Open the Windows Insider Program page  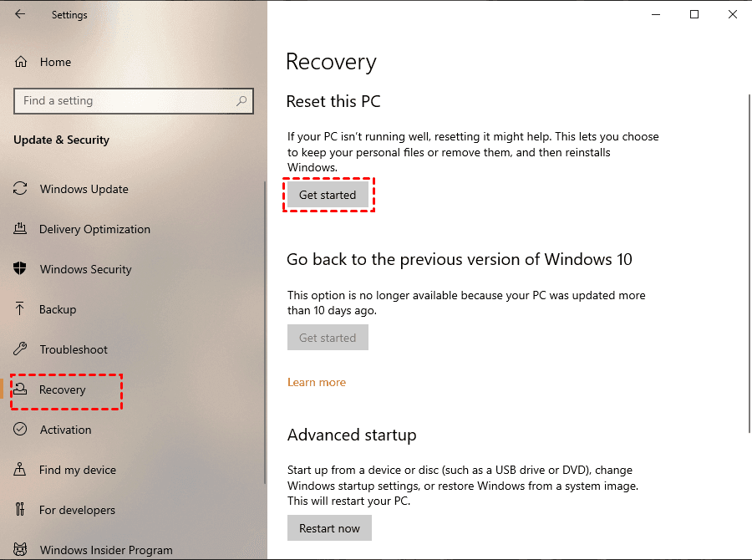[x=106, y=550]
